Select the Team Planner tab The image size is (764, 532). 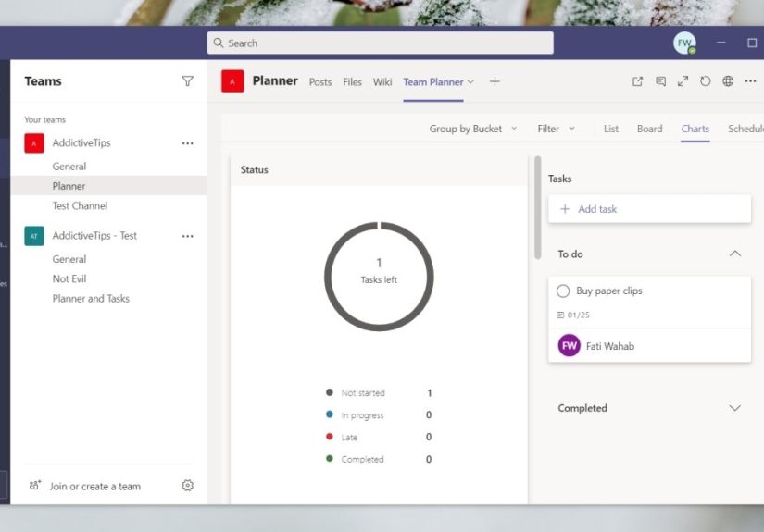coord(433,81)
